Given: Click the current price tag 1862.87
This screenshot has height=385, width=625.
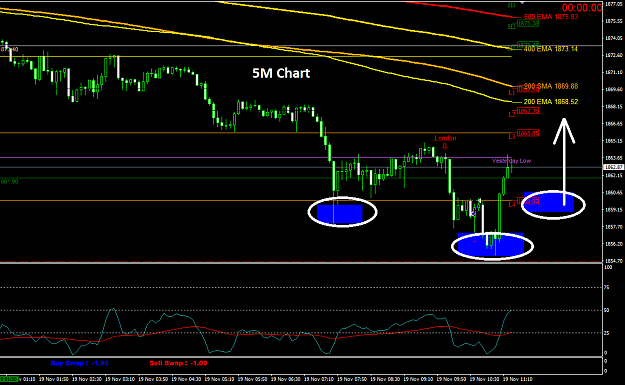Looking at the screenshot, I should pyautogui.click(x=614, y=167).
